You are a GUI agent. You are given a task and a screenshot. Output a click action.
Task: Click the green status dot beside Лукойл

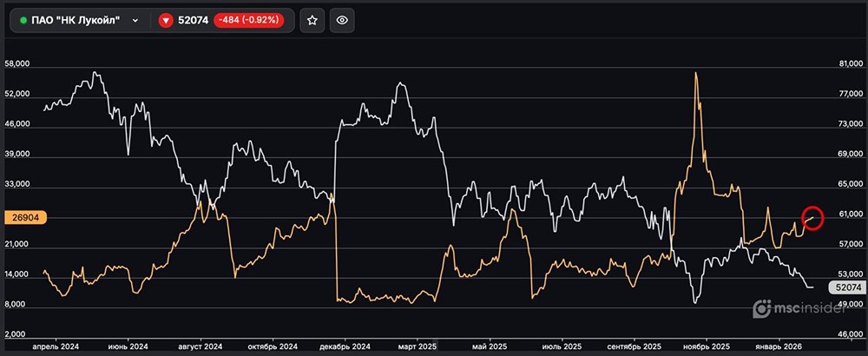(23, 21)
